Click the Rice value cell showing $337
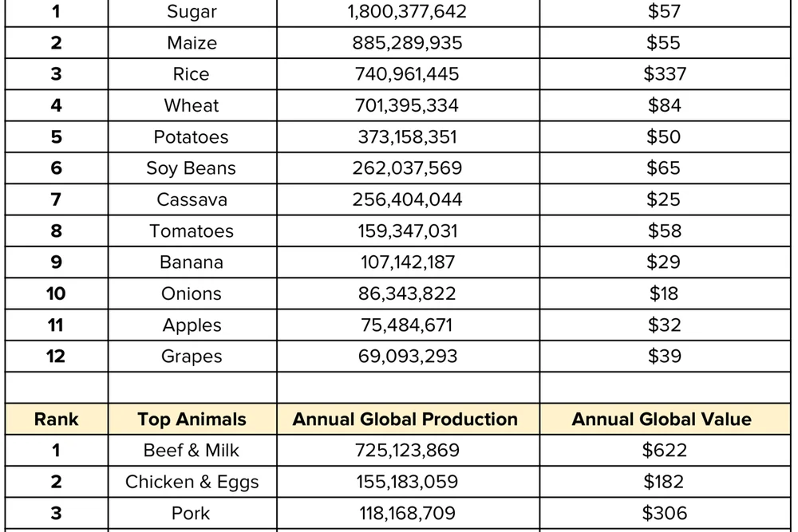The height and width of the screenshot is (532, 798). click(664, 74)
